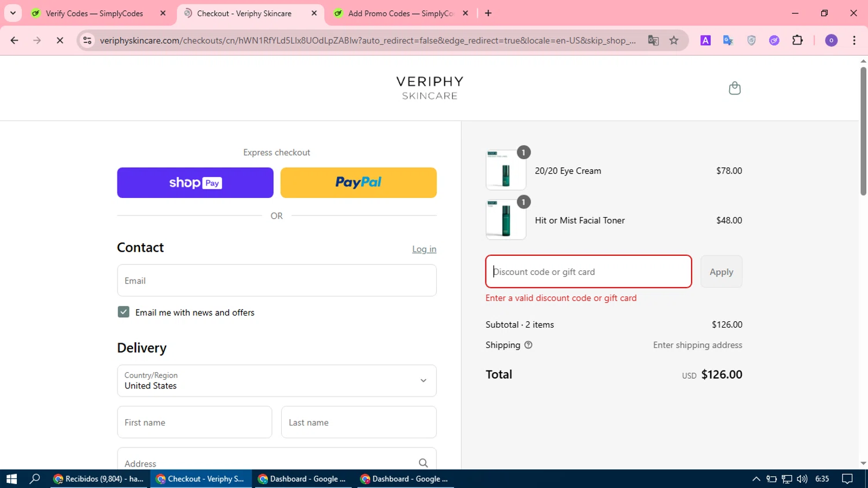Open Recibidos Chrome window in taskbar
The width and height of the screenshot is (868, 488).
click(98, 479)
